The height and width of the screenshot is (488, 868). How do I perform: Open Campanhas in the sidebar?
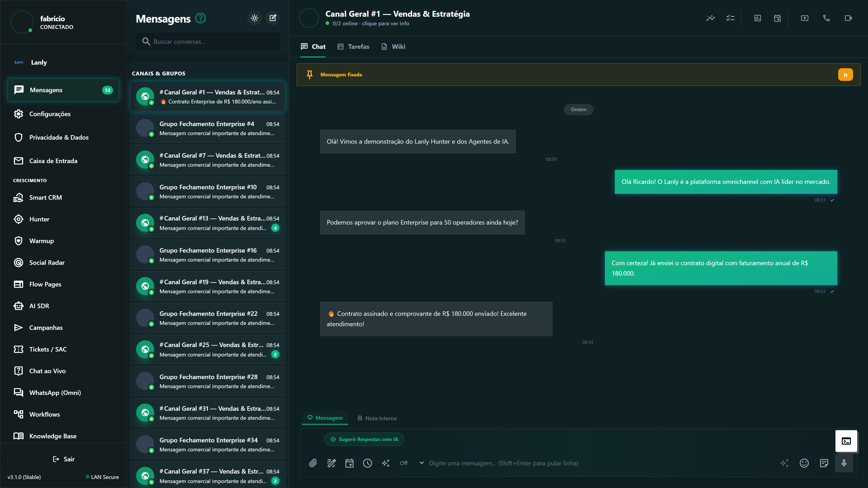click(x=63, y=328)
